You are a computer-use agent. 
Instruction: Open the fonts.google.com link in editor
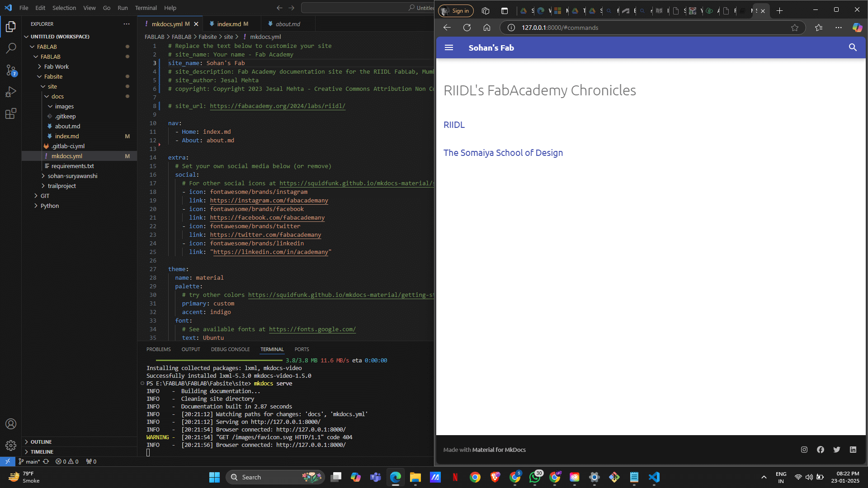[x=312, y=329]
